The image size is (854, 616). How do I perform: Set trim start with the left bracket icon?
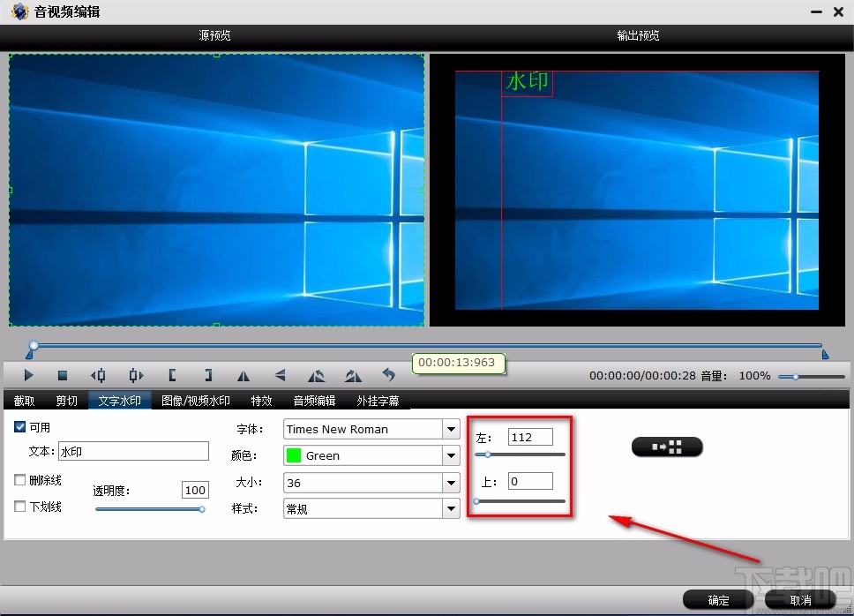[172, 375]
